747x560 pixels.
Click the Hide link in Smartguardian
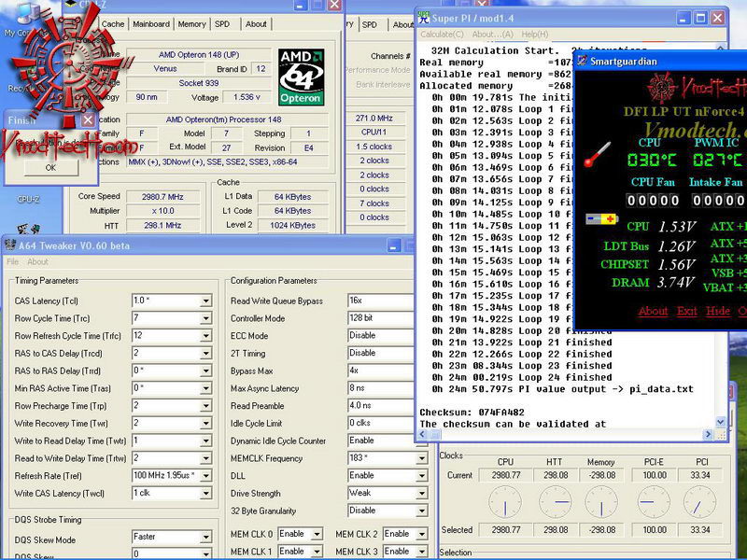pos(718,311)
